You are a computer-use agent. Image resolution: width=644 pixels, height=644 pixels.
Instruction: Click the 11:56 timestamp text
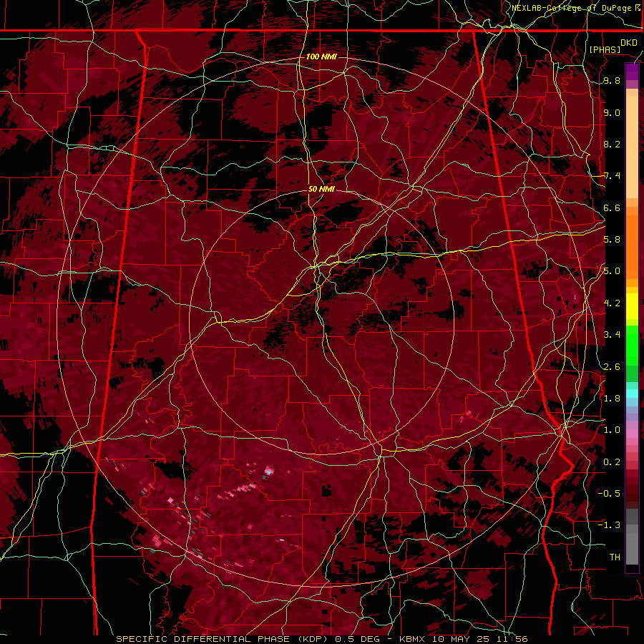coord(512,639)
